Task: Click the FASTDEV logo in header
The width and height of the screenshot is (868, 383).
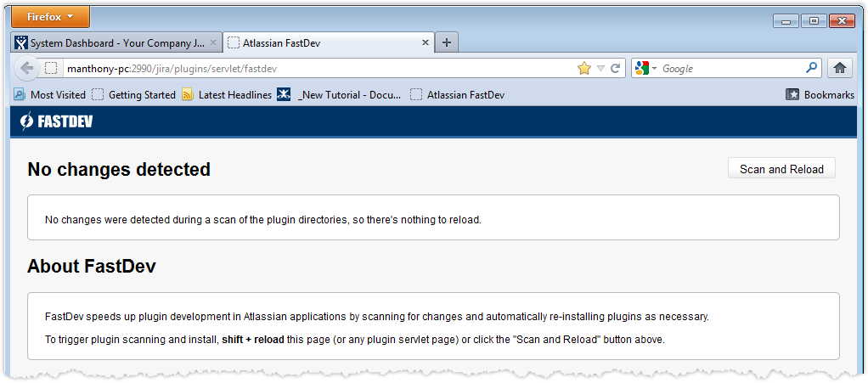Action: pos(57,122)
